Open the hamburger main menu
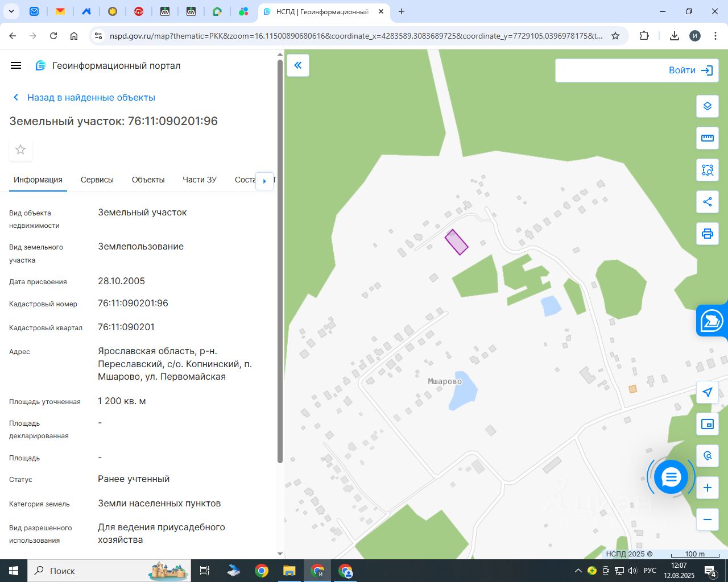 click(x=16, y=65)
